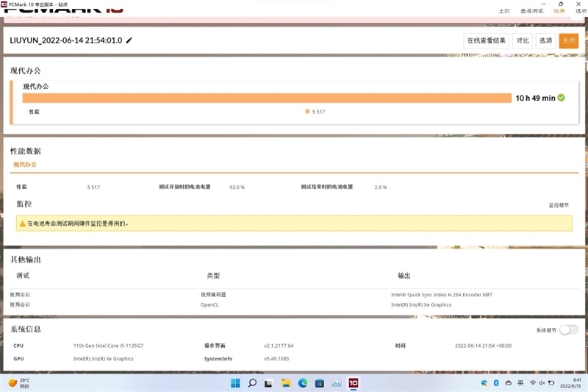The width and height of the screenshot is (588, 392).
Task: Click the CPU value 11th Gen Intel Core i5-1135G7
Action: pos(108,346)
